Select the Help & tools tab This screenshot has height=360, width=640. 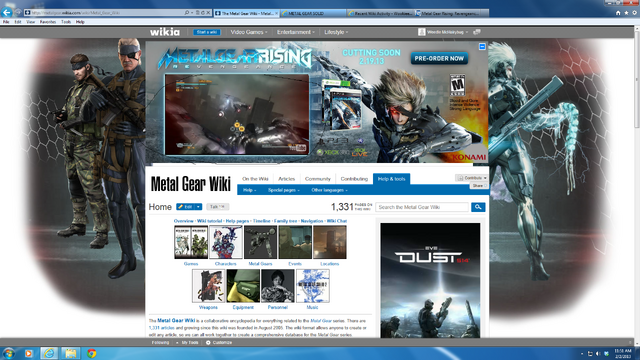point(391,179)
